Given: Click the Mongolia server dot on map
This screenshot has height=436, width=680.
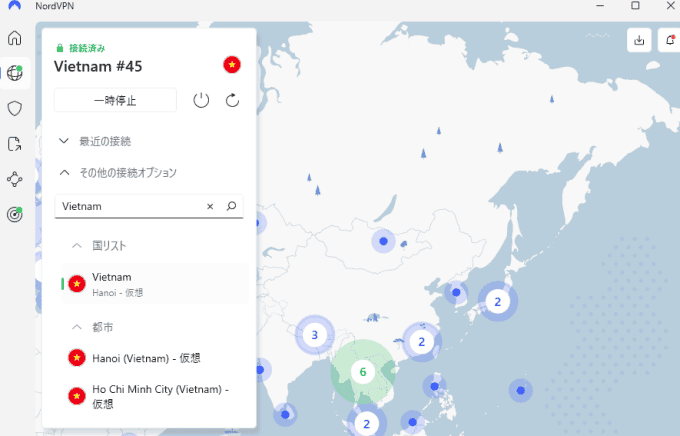Looking at the screenshot, I should (383, 241).
